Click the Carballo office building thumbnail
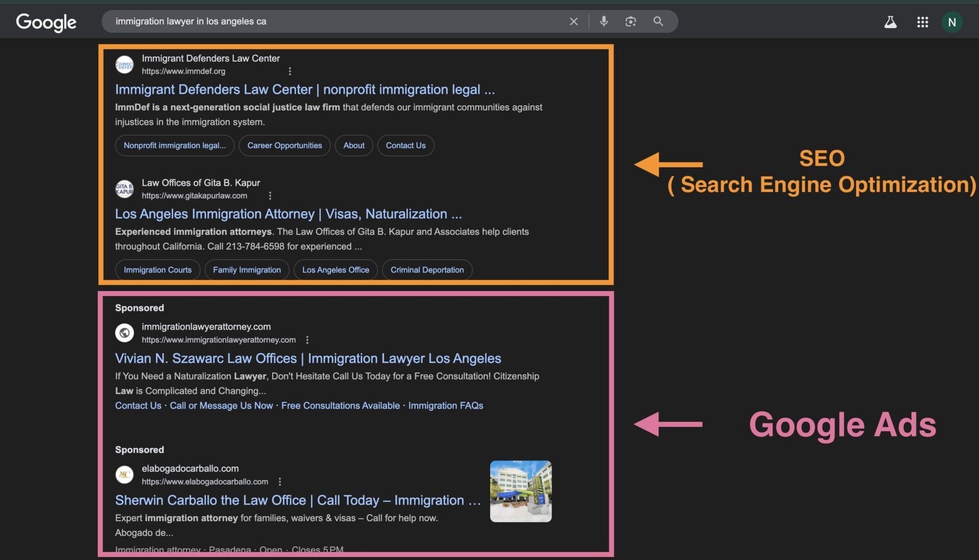Image resolution: width=979 pixels, height=560 pixels. 521,491
